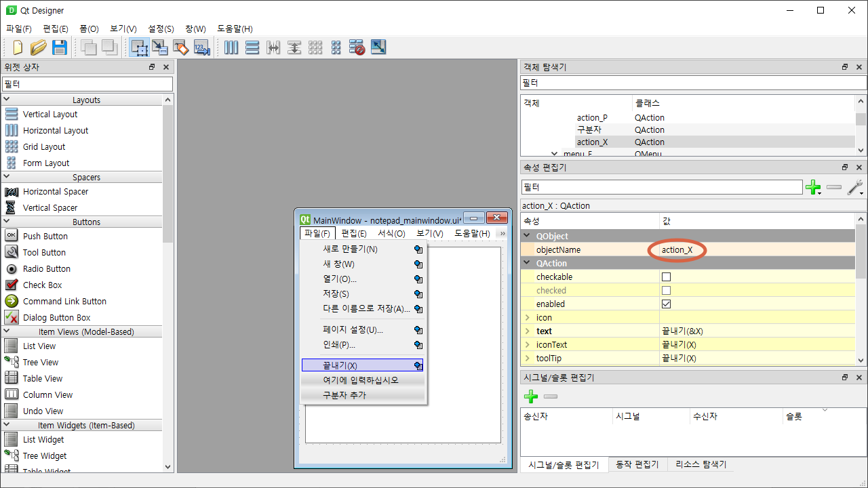Add a connection with the signal/slot editor plus
868x488 pixels.
tap(531, 396)
